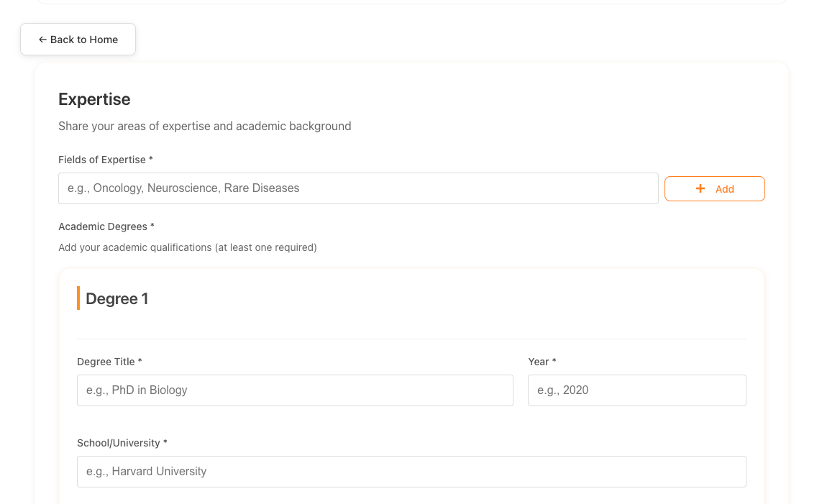Viewport: 822px width, 504px height.
Task: Click the Expertise section heading
Action: 94,99
